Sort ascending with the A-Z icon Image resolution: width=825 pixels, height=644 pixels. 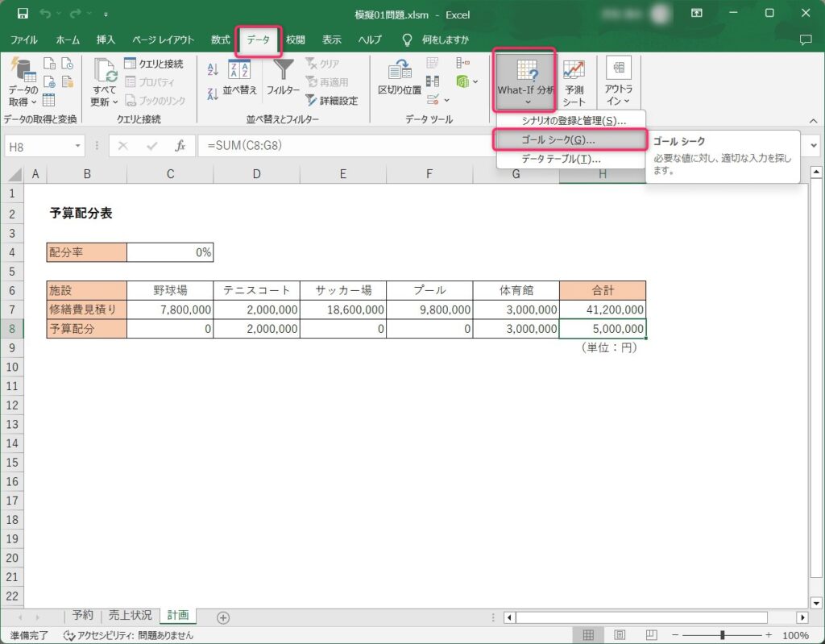coord(213,69)
